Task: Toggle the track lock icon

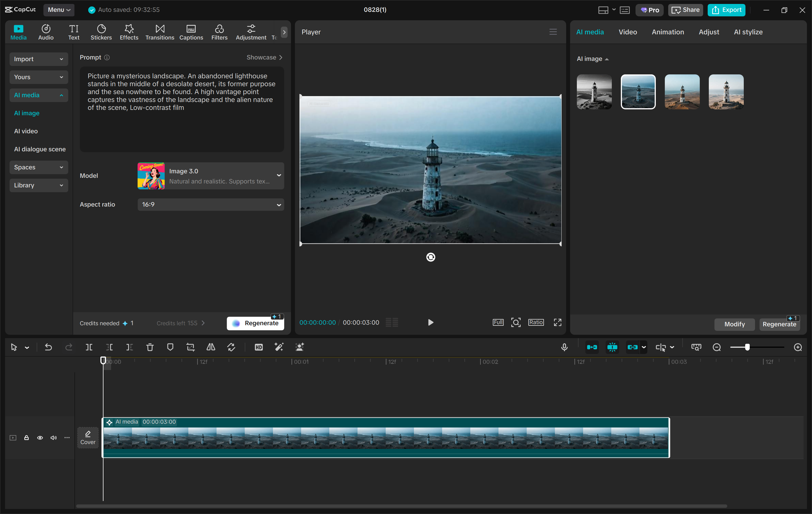Action: 26,437
